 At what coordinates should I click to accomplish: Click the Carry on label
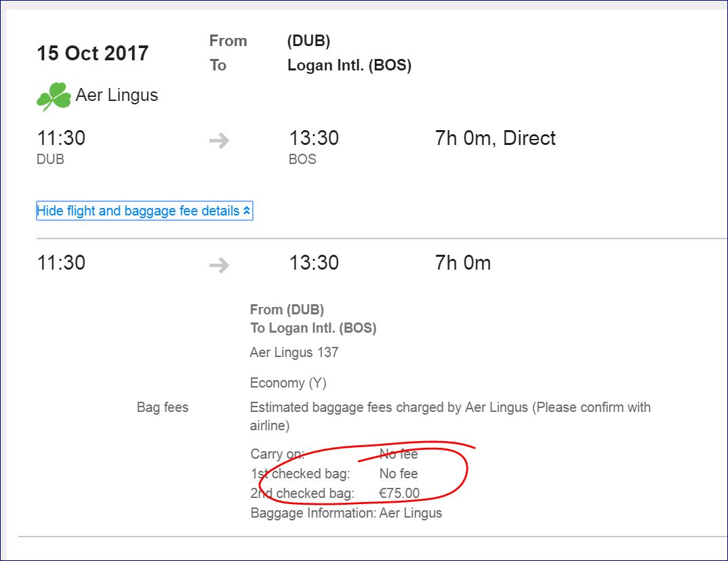277,454
